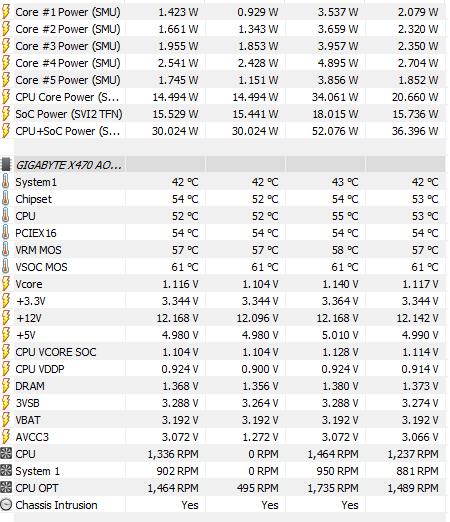Select the +12V voltage row

tap(223, 318)
